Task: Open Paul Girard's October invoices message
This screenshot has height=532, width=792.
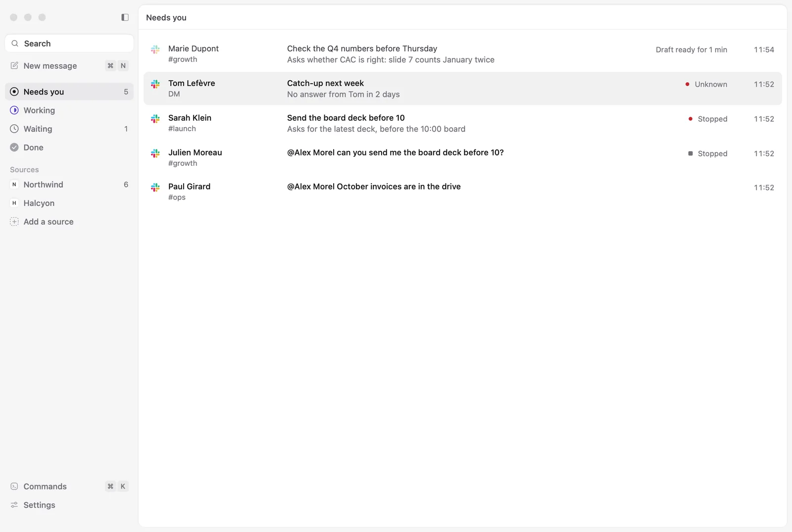Action: click(x=463, y=192)
